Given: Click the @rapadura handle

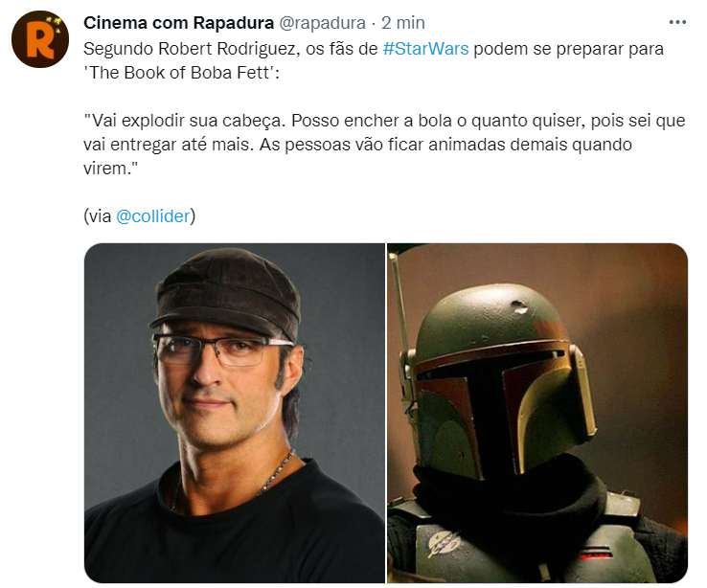Looking at the screenshot, I should [x=322, y=23].
